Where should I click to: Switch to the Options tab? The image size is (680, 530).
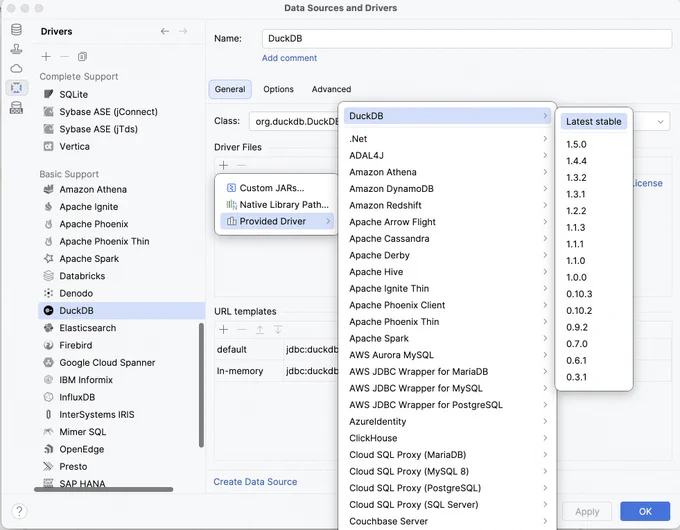pos(278,89)
